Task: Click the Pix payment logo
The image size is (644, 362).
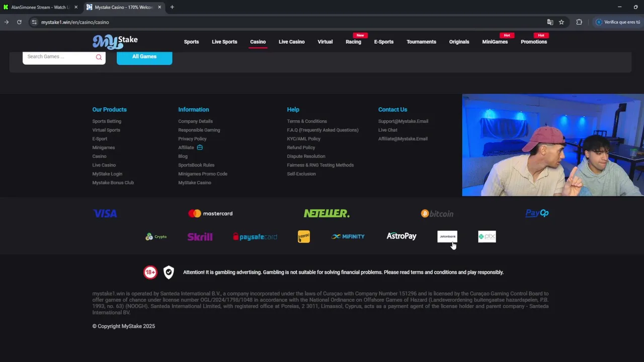Action: pyautogui.click(x=487, y=236)
